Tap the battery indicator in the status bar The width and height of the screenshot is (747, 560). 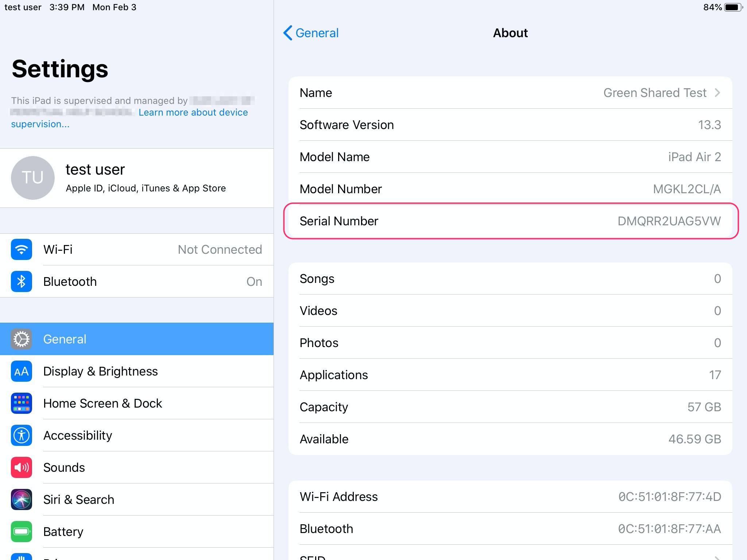[x=732, y=7]
